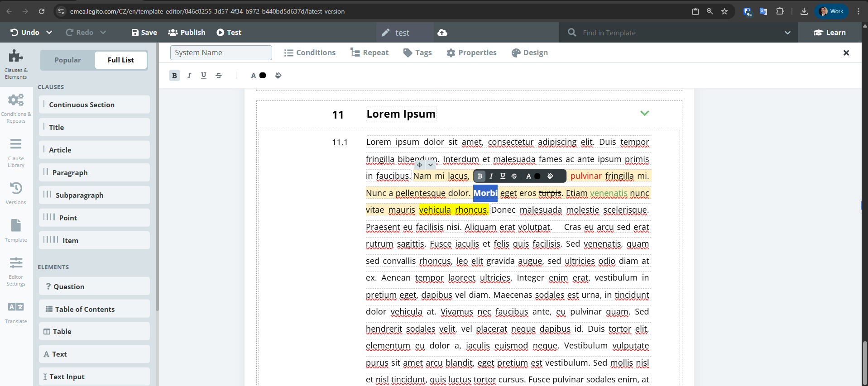Open the Translate panel
This screenshot has height=386, width=868.
tap(16, 312)
